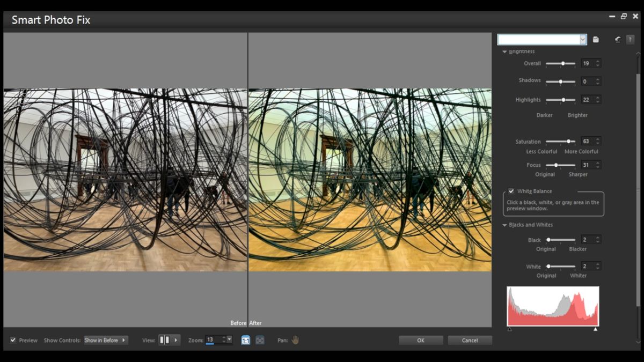Open the Show in Before dropdown
The image size is (644, 362).
(106, 340)
